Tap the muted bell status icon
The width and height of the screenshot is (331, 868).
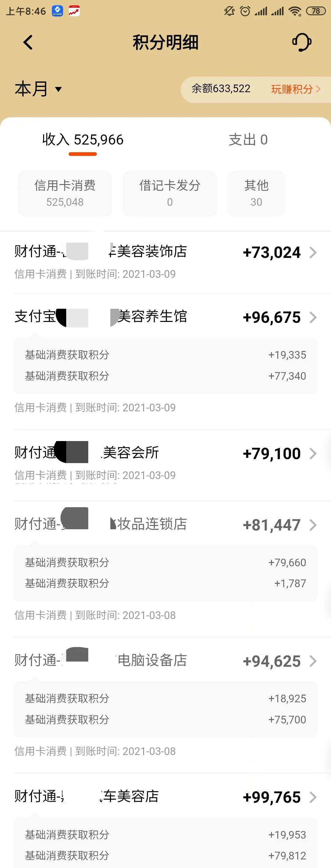[229, 11]
